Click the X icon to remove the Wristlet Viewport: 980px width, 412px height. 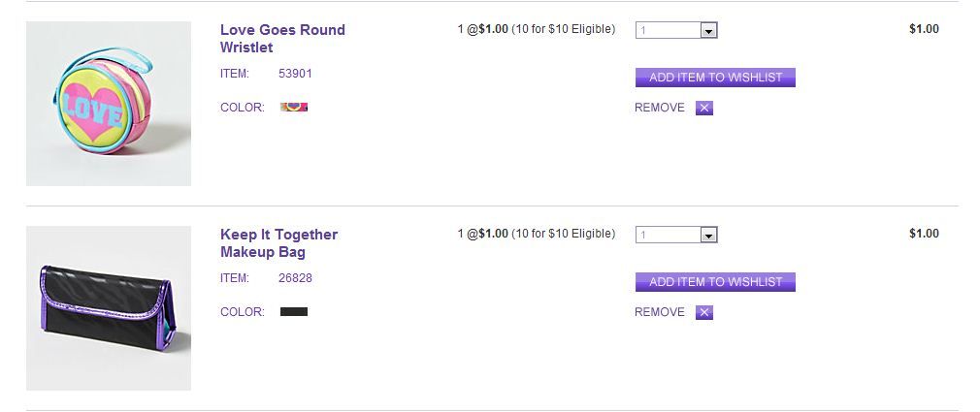(x=704, y=108)
